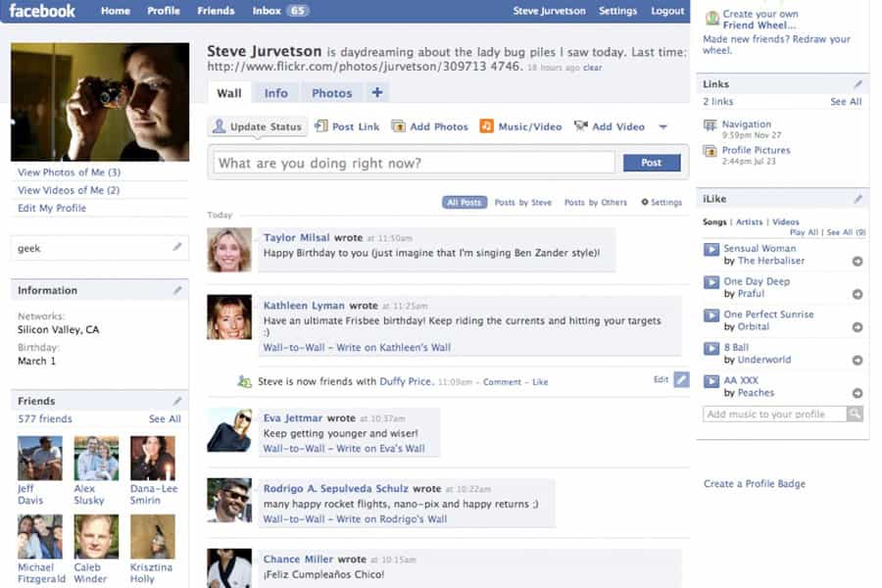Viewport: 882px width, 588px height.
Task: Click the Post Link icon
Action: pos(321,126)
